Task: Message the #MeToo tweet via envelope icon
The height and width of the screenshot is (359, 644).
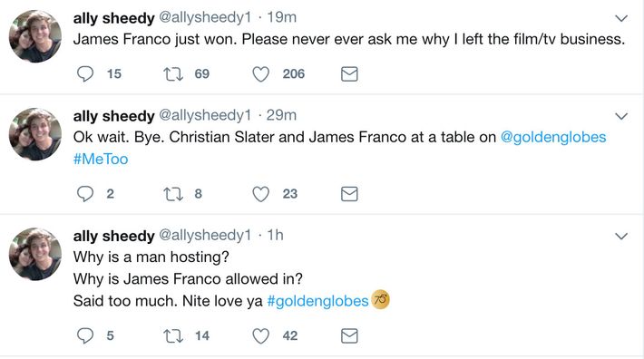Action: pyautogui.click(x=349, y=194)
